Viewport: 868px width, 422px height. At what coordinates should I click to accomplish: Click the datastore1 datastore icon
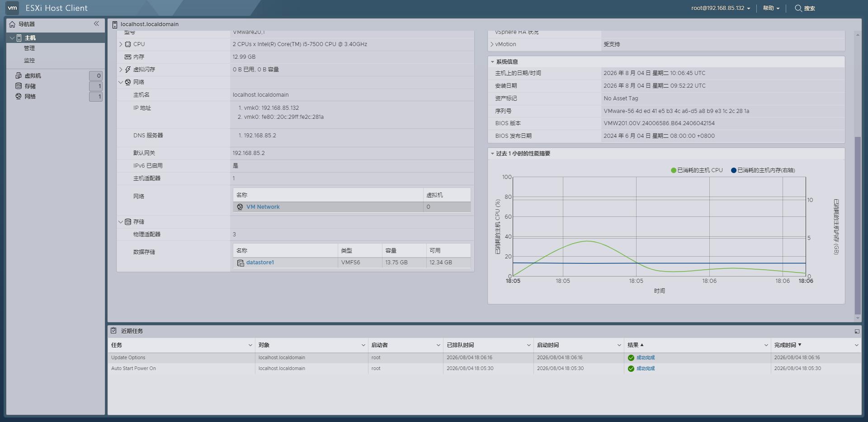pos(241,263)
